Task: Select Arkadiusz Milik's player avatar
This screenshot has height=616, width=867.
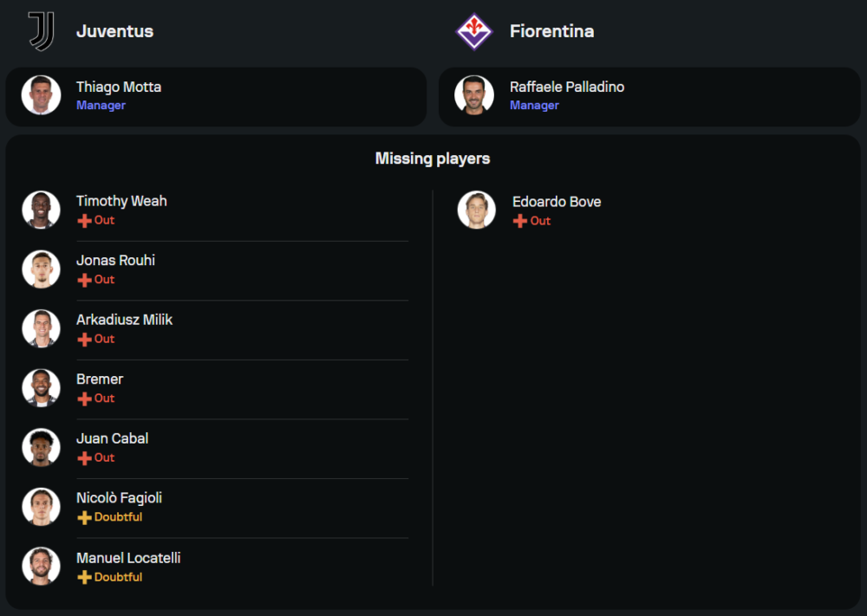Action: 41,328
